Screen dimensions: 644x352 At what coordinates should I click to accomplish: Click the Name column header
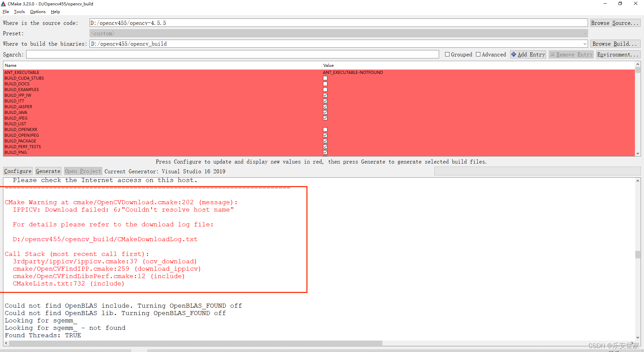coord(162,65)
